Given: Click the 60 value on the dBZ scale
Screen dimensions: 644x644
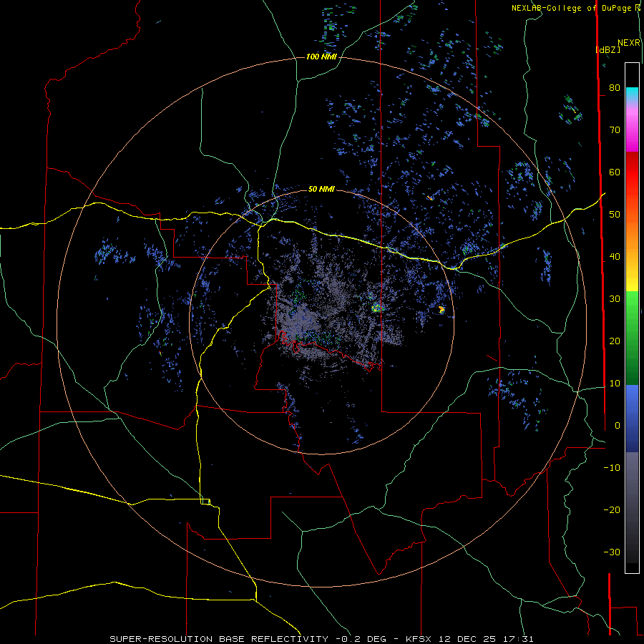Looking at the screenshot, I should (x=615, y=172).
